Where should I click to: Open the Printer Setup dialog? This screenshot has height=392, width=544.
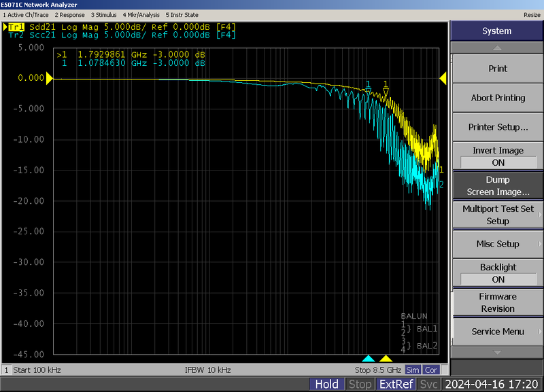(497, 127)
